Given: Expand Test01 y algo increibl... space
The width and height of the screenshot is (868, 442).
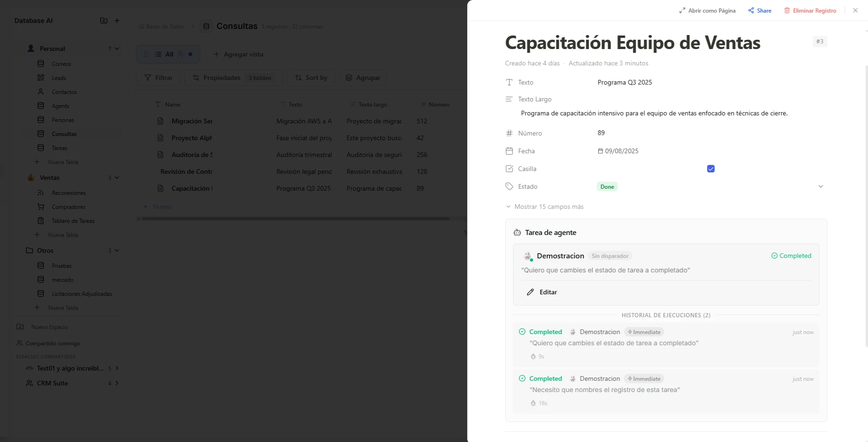Looking at the screenshot, I should (x=117, y=368).
